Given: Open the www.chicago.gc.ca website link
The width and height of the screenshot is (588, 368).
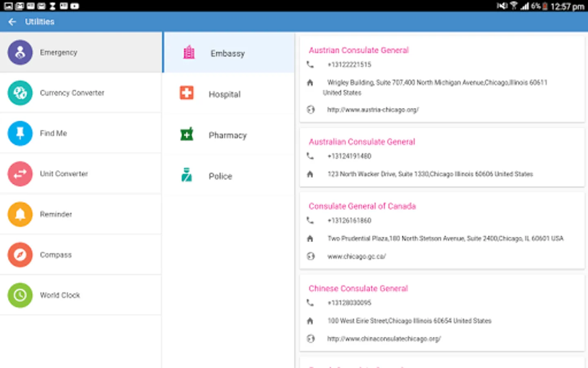Looking at the screenshot, I should point(356,256).
